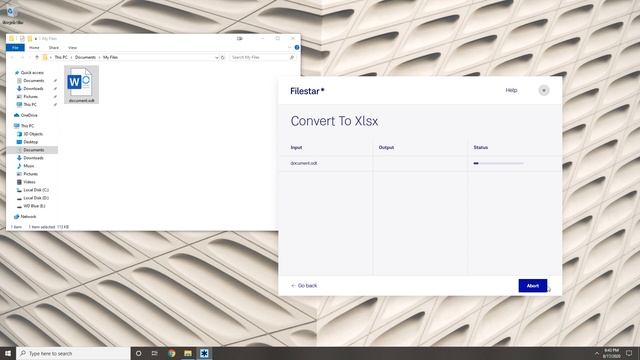Image resolution: width=640 pixels, height=360 pixels.
Task: Close Filestar with the round X button
Action: (x=544, y=90)
